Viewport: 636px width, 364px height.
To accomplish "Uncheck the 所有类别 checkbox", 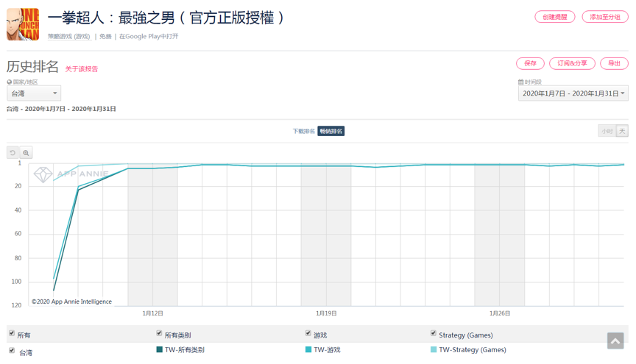I will point(159,334).
